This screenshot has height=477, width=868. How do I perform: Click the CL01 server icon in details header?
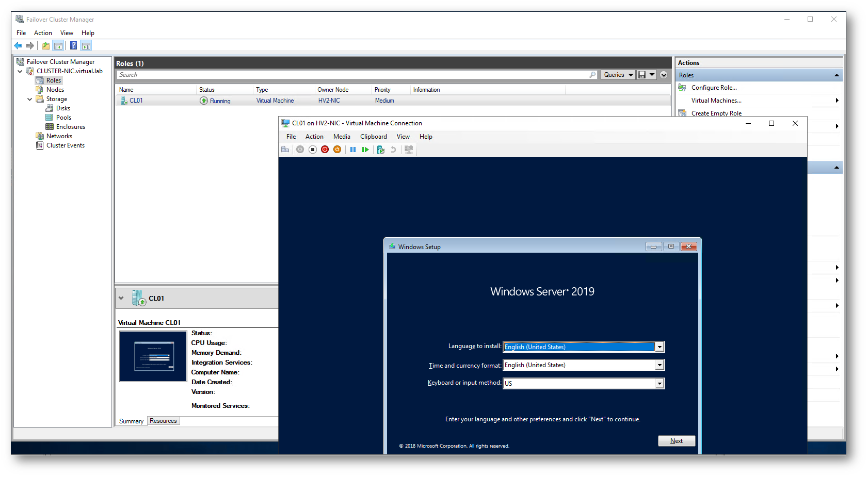[x=139, y=298]
